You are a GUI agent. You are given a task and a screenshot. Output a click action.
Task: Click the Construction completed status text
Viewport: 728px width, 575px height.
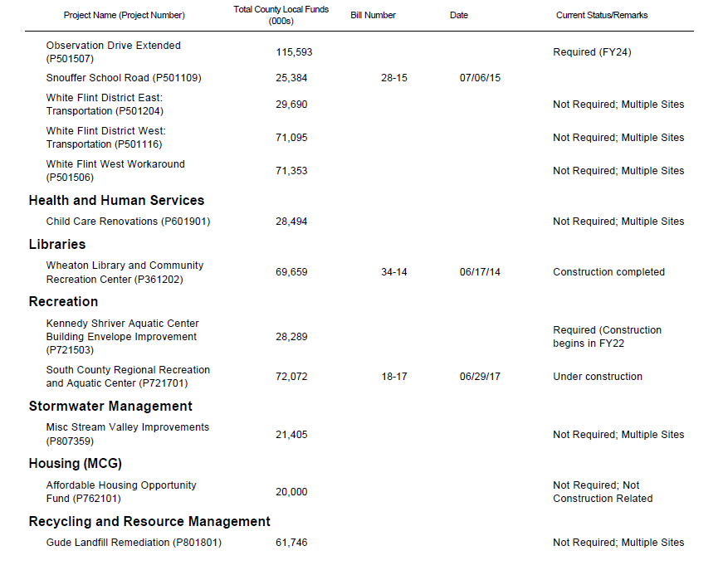pos(608,272)
